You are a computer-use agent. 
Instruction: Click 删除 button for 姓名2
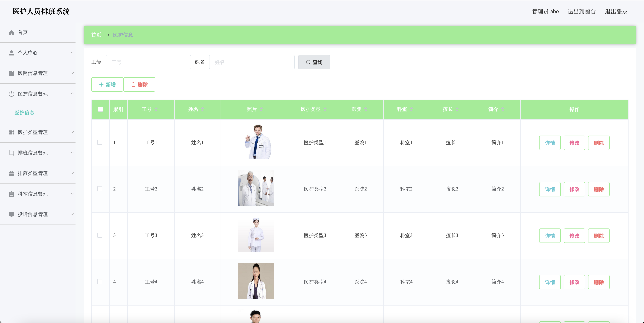(x=599, y=189)
